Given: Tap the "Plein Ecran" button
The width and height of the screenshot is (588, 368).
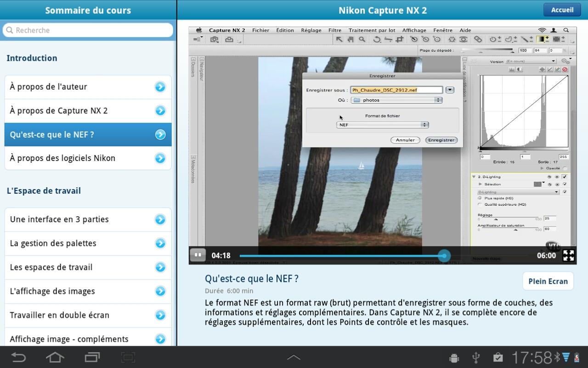Looking at the screenshot, I should (548, 281).
